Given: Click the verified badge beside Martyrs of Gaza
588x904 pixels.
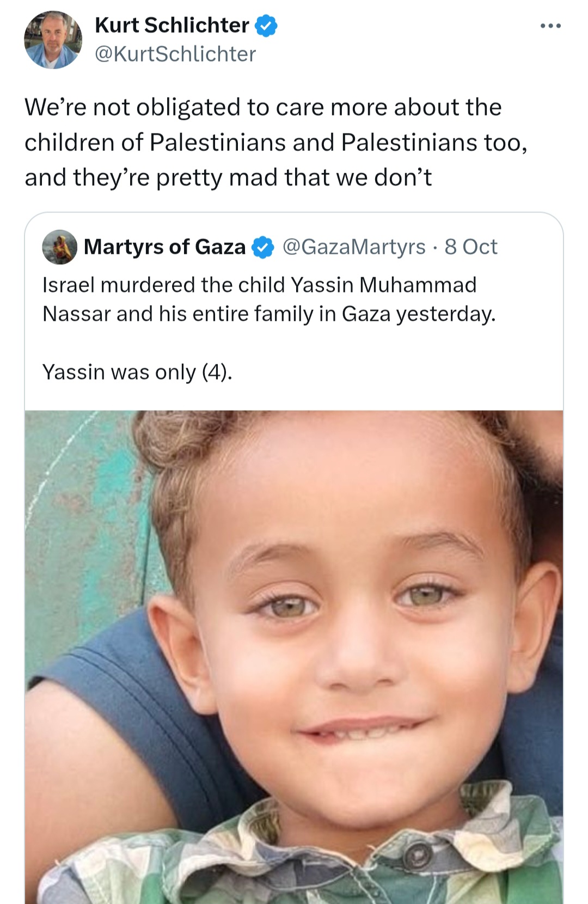Looking at the screenshot, I should (x=263, y=247).
